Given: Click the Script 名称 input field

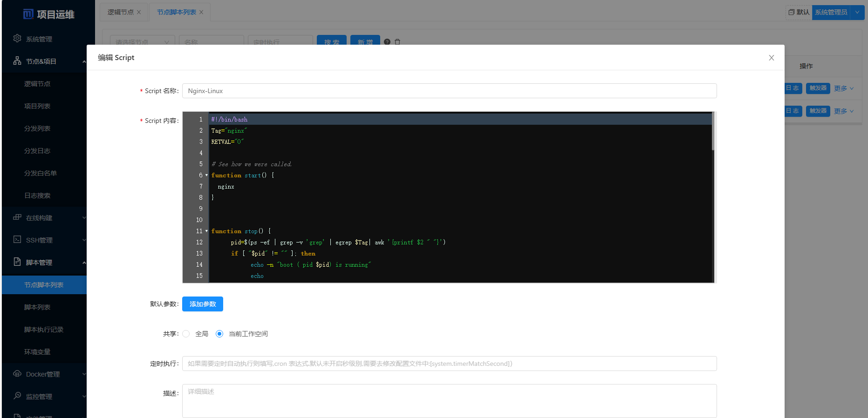Looking at the screenshot, I should [x=449, y=91].
